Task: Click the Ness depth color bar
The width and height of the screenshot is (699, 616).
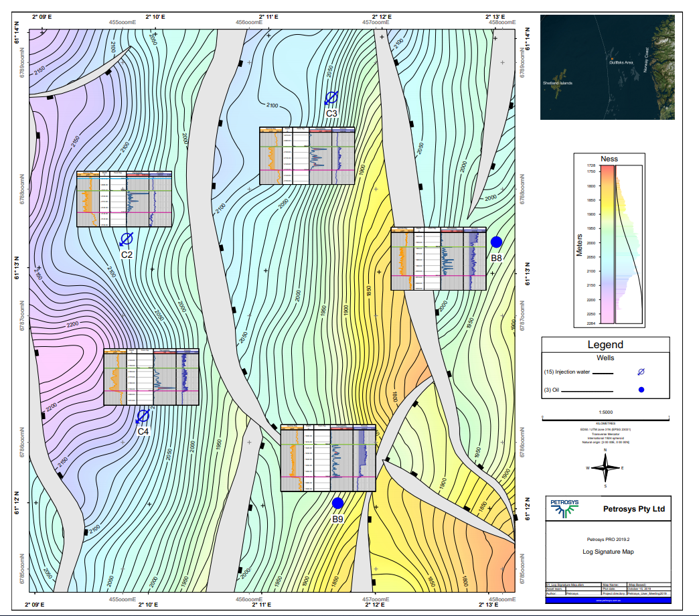Action: [608, 244]
